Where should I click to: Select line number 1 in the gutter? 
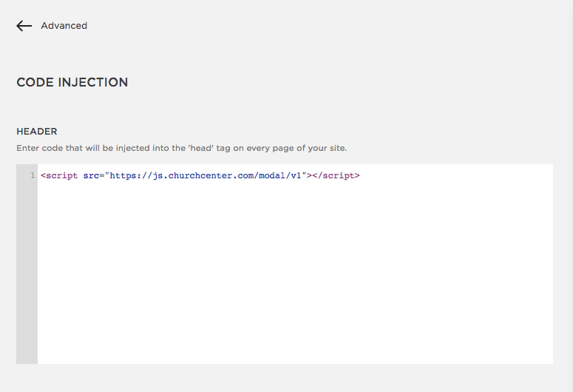point(33,175)
